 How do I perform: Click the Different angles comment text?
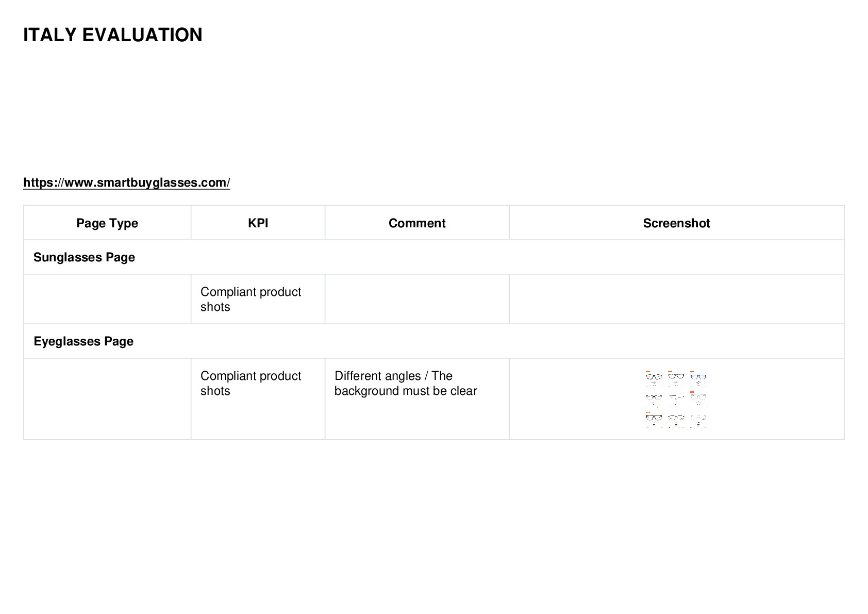(x=406, y=383)
